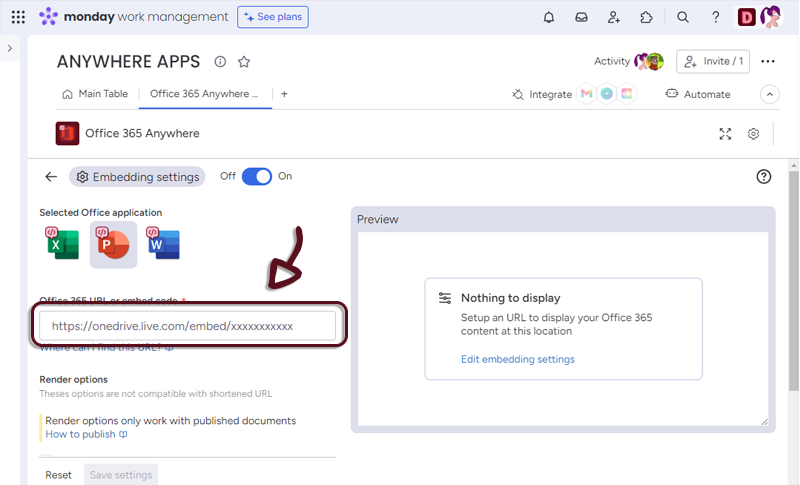The height and width of the screenshot is (485, 800).
Task: Switch to the Main Table tab
Action: [95, 94]
